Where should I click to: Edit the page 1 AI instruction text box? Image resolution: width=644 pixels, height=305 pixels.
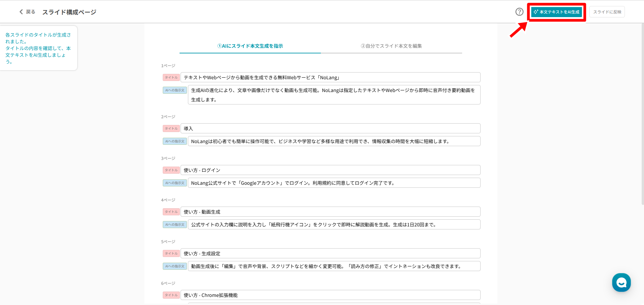click(x=334, y=95)
